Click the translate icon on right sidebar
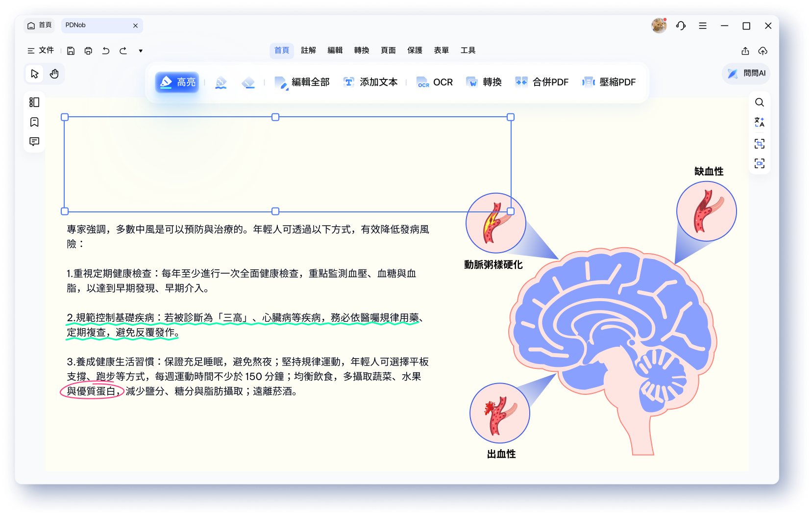 click(x=760, y=122)
